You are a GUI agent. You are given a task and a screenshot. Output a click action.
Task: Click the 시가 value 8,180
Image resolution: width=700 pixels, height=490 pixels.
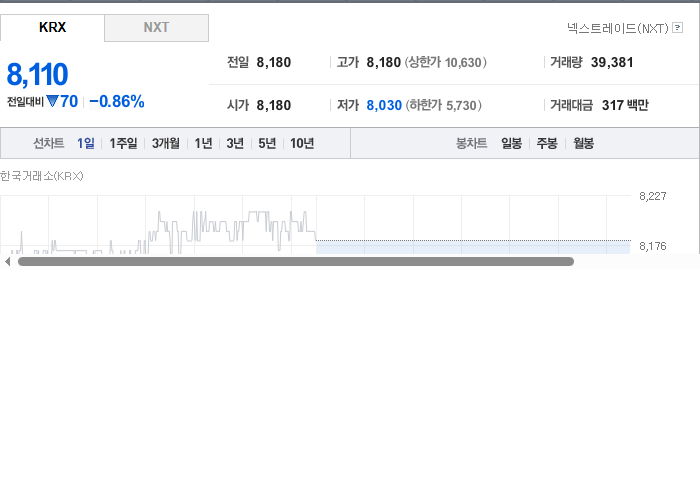[274, 105]
